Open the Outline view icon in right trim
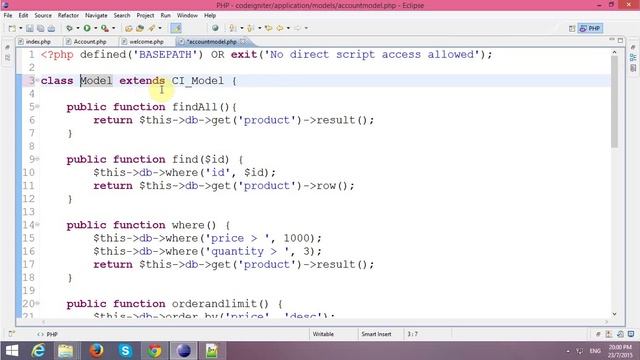Viewport: 640px width, 360px height. click(x=633, y=57)
